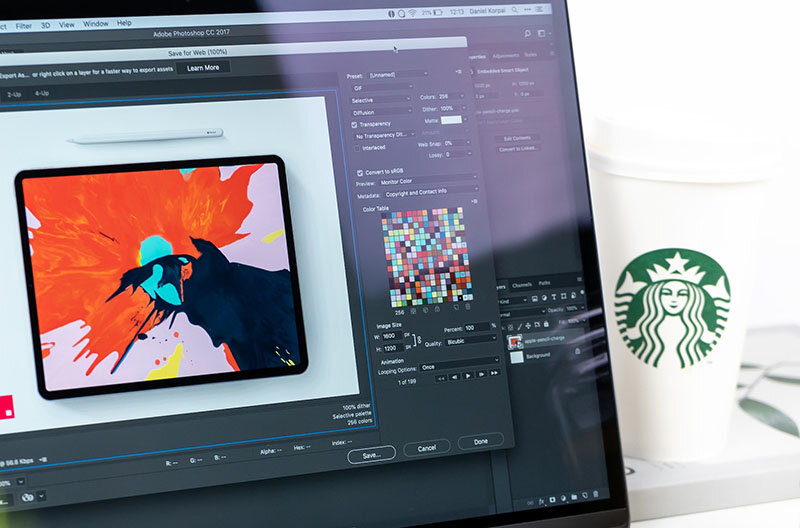Image resolution: width=800 pixels, height=528 pixels.
Task: Open the Window menu
Action: 95,23
